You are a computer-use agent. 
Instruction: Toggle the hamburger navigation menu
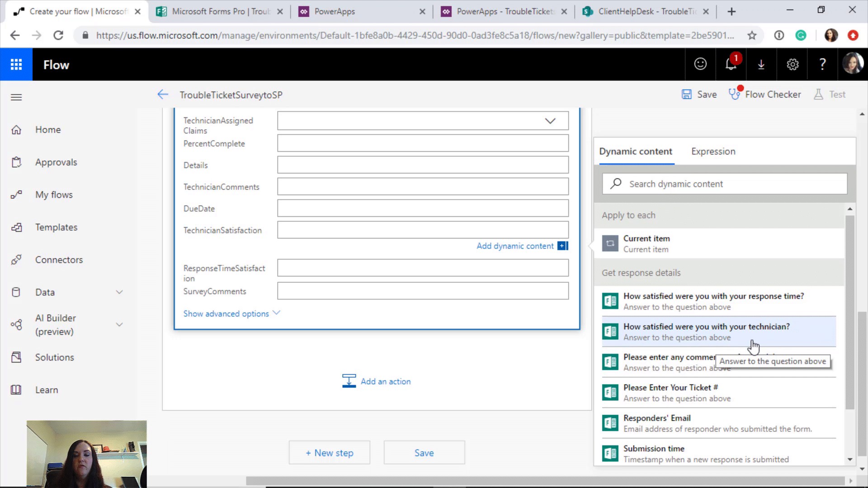(16, 97)
